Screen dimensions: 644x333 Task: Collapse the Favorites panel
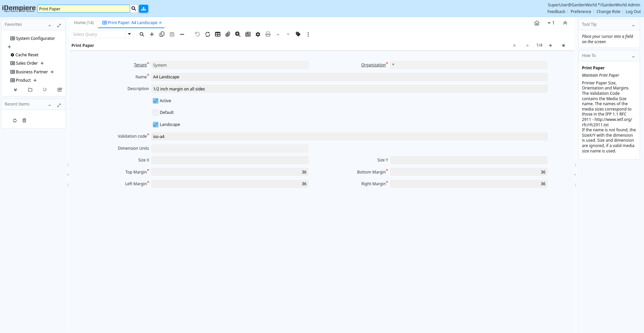[x=50, y=25]
